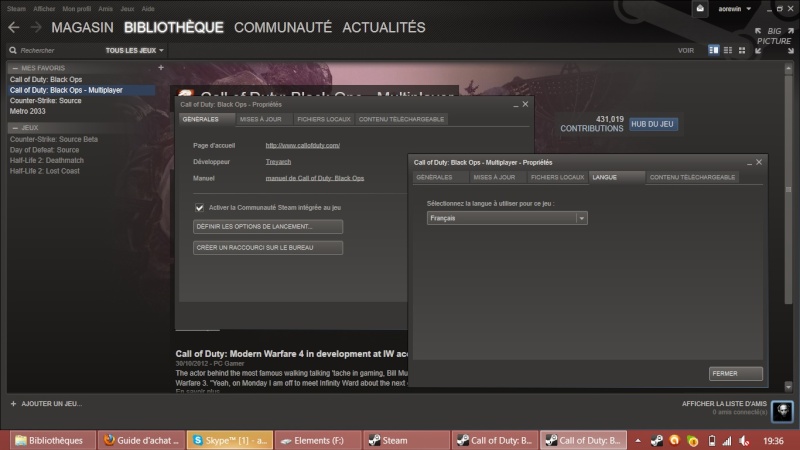The image size is (800, 450).
Task: Select FICHIERS LOCAUX tab in Black Ops properties
Action: 323,119
